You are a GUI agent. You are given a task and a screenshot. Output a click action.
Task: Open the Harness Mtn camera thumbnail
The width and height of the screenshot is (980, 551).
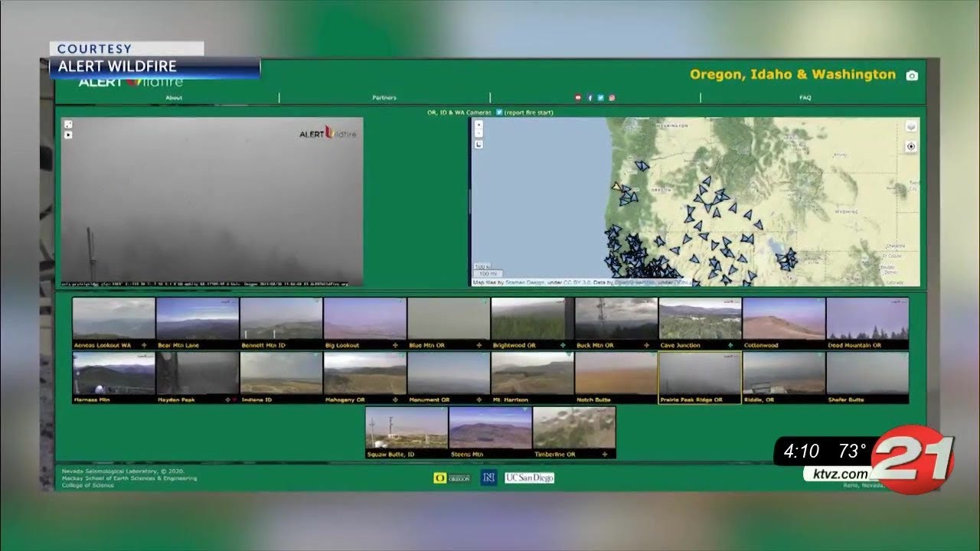113,377
